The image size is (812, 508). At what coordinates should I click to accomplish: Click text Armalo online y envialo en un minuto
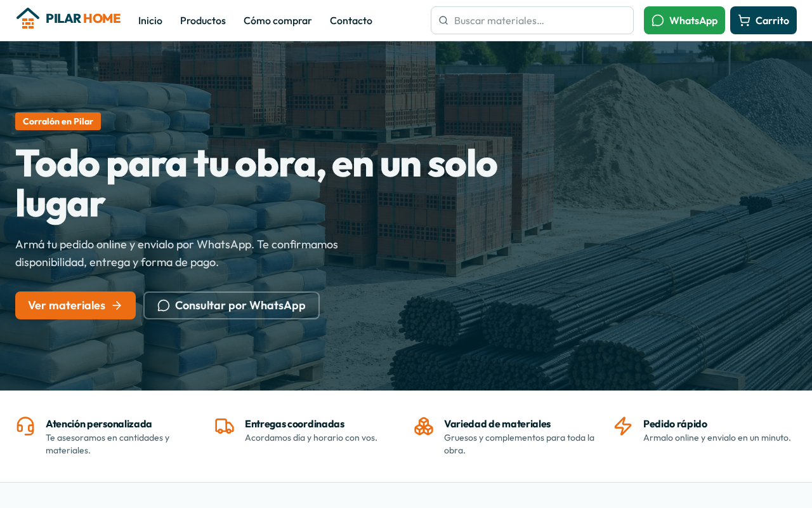(x=717, y=438)
